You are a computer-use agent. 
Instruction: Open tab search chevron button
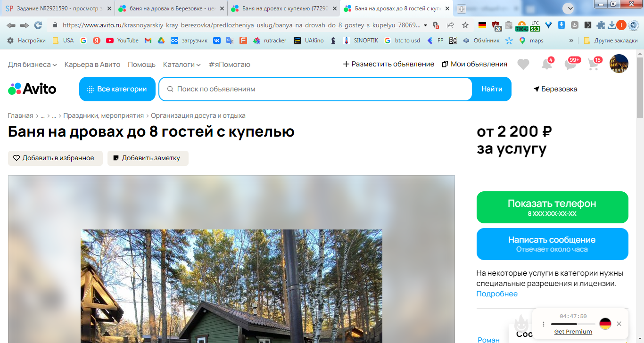[570, 8]
